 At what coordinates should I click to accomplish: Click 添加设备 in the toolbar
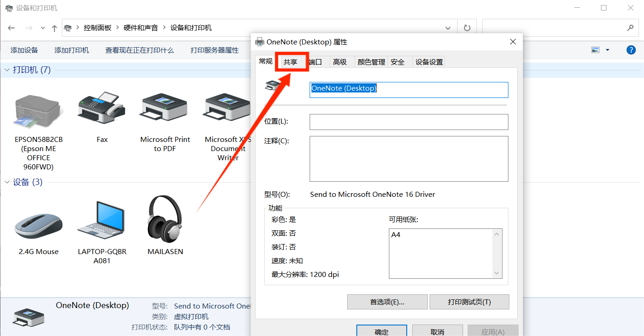point(24,50)
